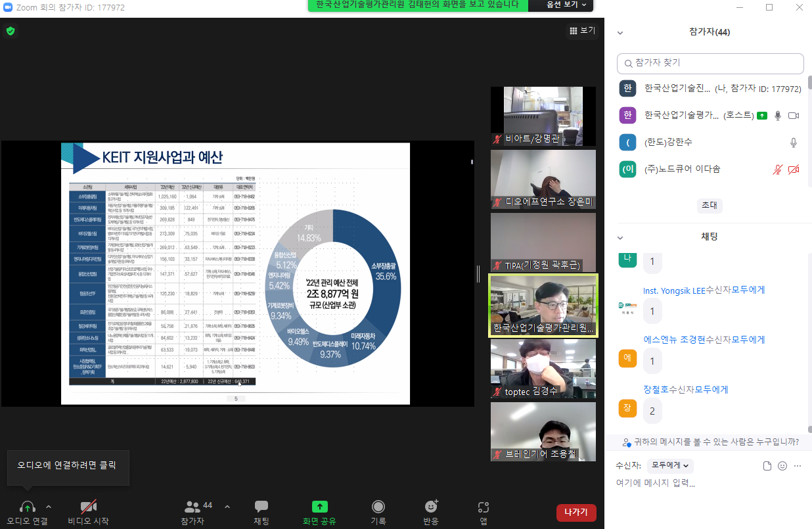Select the TIPA(기정원 곽후근) video thumbnail

coord(543,242)
